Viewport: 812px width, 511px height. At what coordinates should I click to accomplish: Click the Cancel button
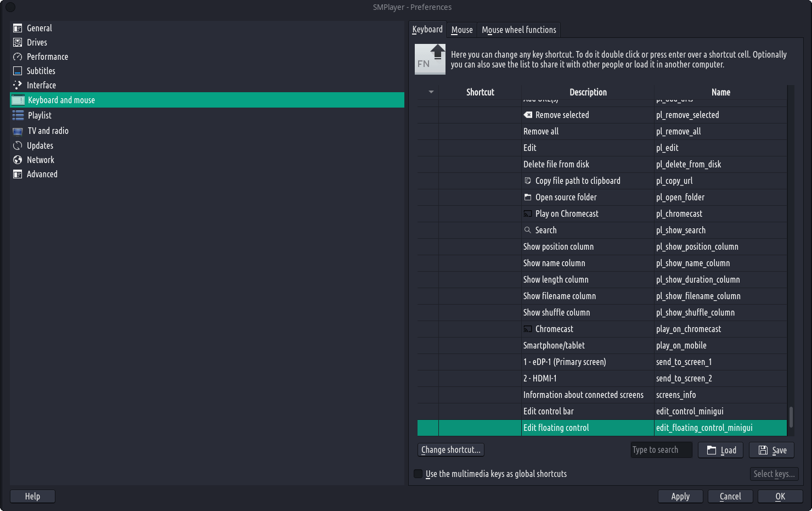click(x=730, y=496)
